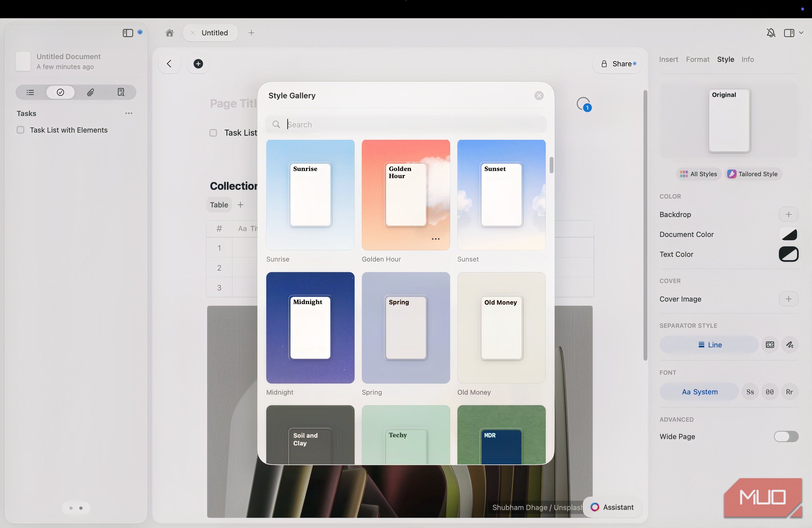Screen dimensions: 812x528
Task: Expand the chevron beside the right panel icon
Action: click(801, 33)
